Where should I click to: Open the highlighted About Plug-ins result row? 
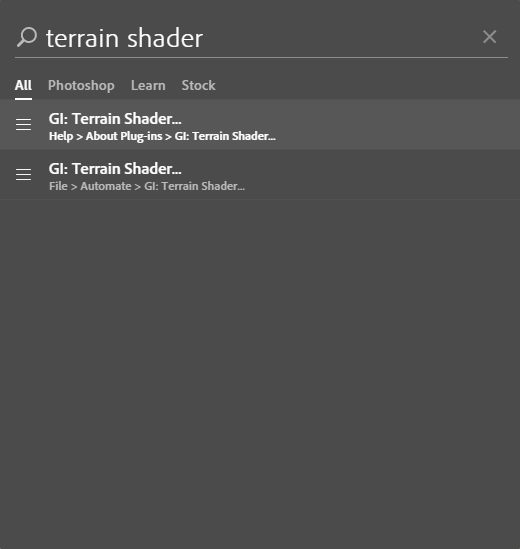(x=260, y=124)
